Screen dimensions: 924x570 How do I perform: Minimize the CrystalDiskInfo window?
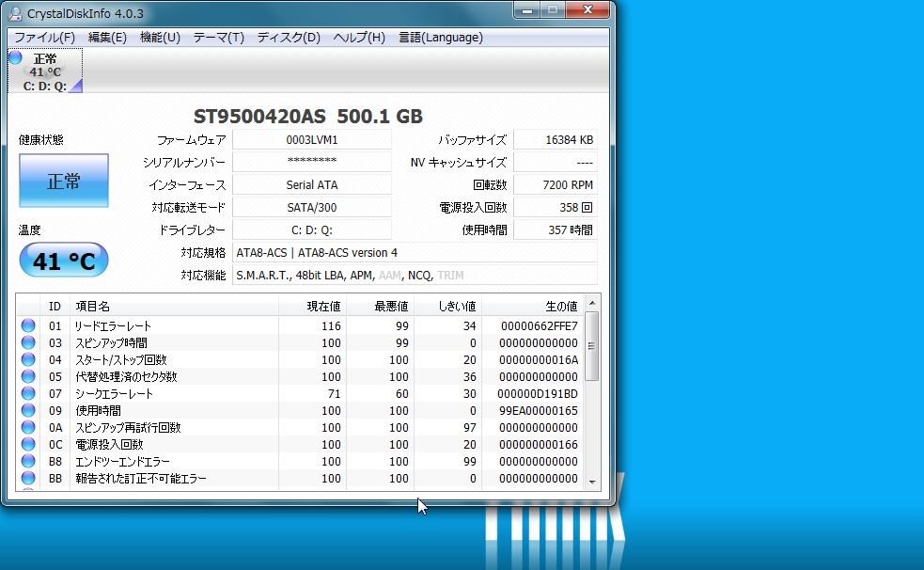(x=526, y=10)
